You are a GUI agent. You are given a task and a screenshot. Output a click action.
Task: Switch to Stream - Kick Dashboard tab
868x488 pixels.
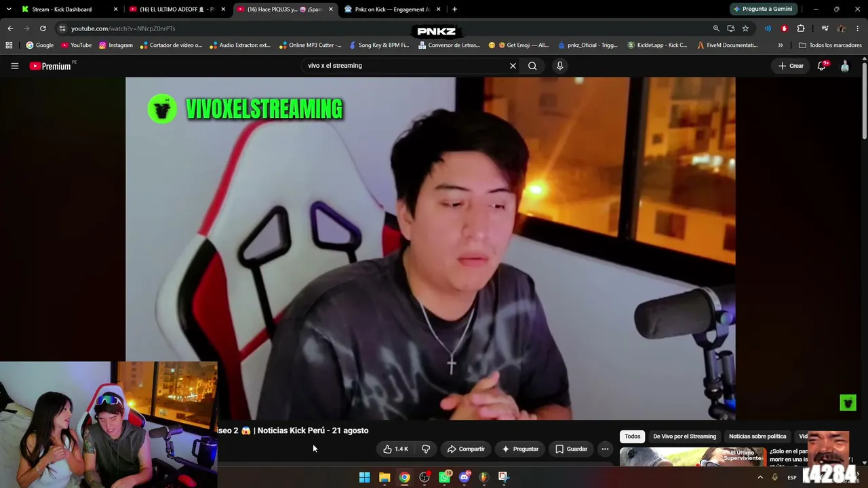(x=62, y=9)
